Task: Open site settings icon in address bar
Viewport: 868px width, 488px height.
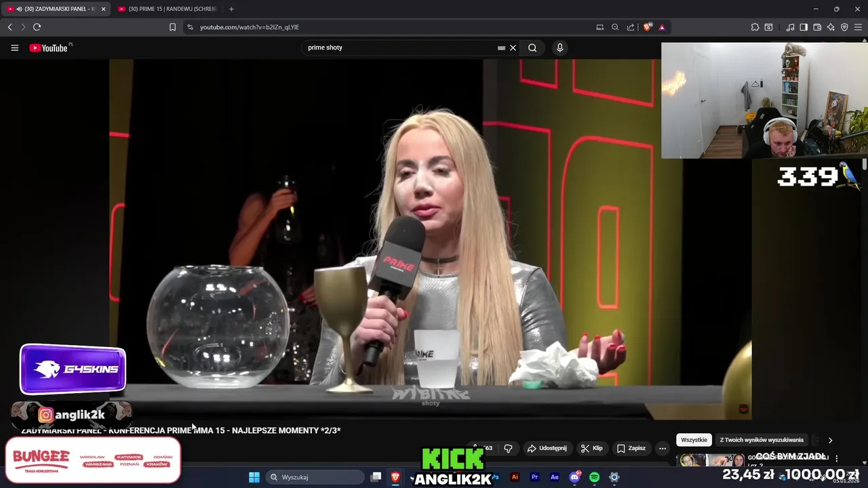Action: 190,27
